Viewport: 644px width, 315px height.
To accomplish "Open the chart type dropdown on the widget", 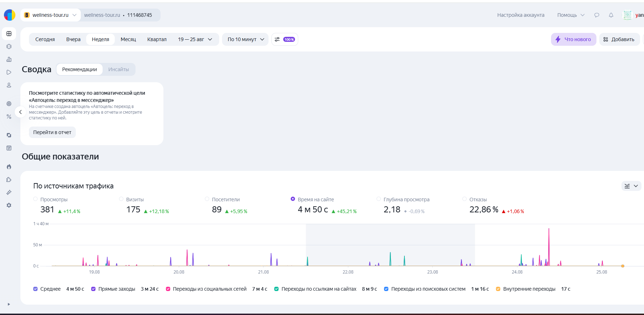I will pyautogui.click(x=631, y=186).
